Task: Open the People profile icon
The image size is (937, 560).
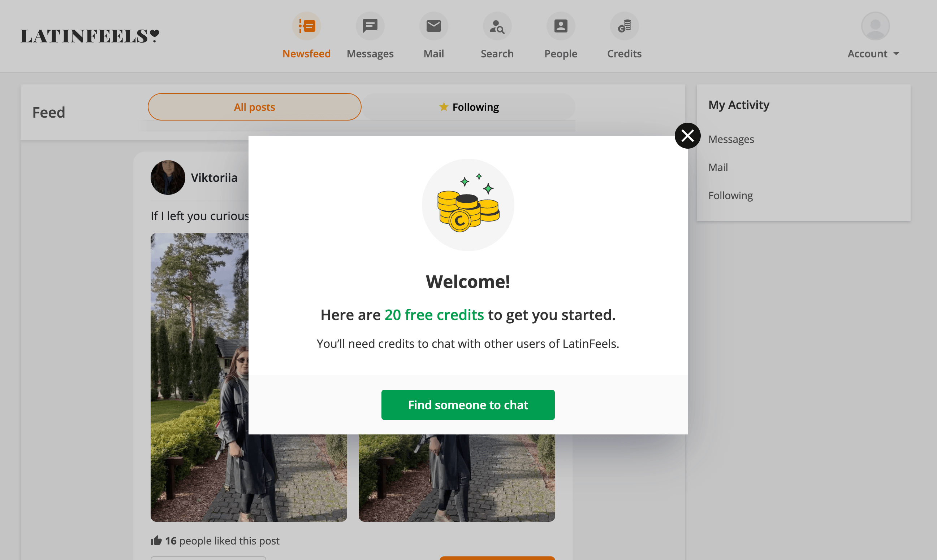Action: click(561, 26)
